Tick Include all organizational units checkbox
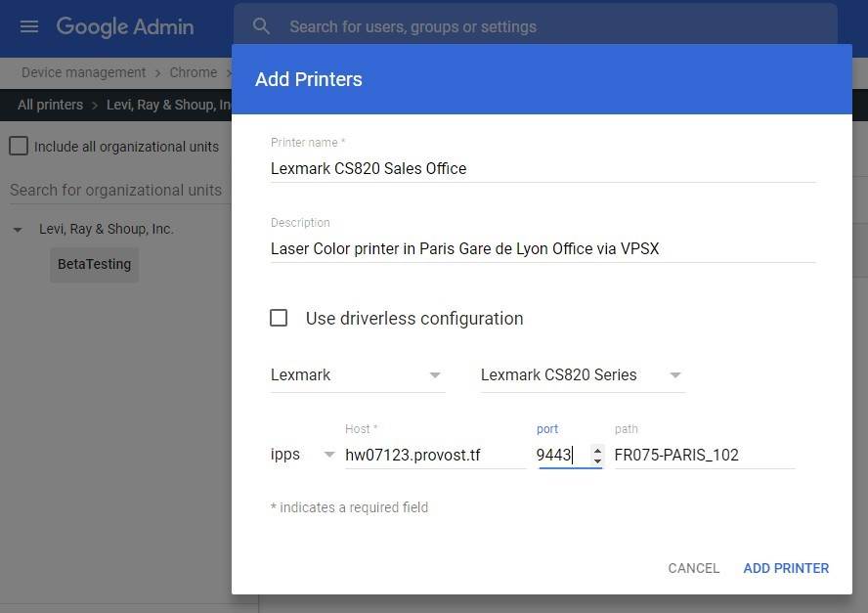The height and width of the screenshot is (613, 868). pyautogui.click(x=19, y=147)
